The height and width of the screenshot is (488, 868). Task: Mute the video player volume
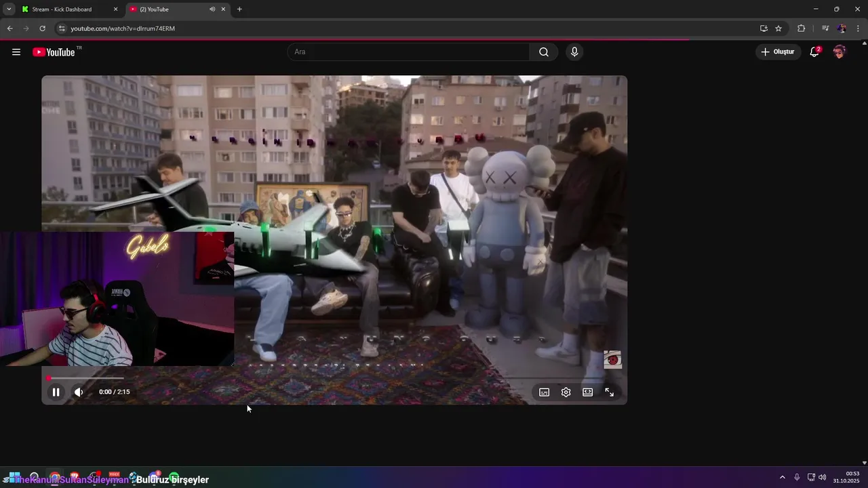tap(79, 392)
